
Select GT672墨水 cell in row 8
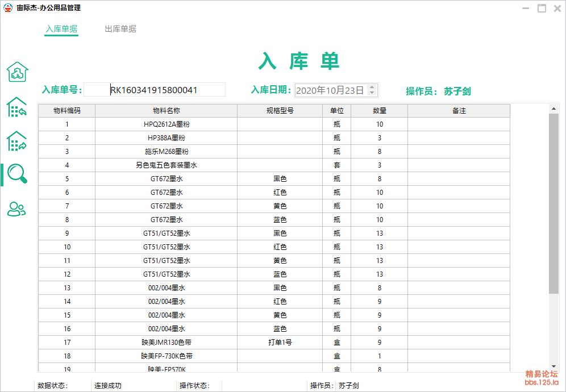click(x=167, y=220)
